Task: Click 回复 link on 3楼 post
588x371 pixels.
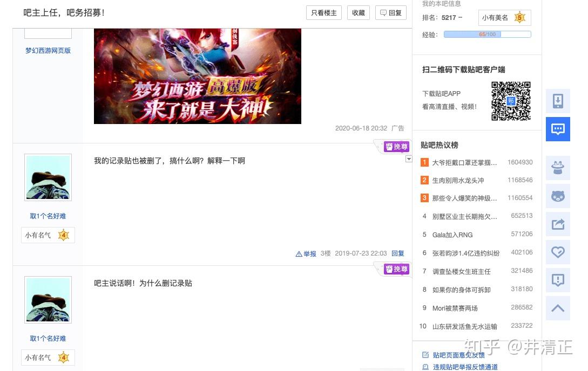Action: click(x=398, y=253)
